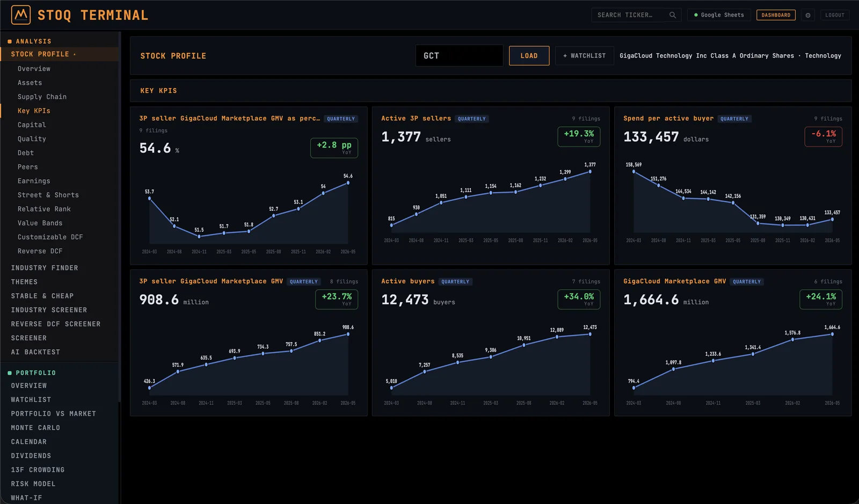Click the STOQ Terminal logo icon

point(21,15)
